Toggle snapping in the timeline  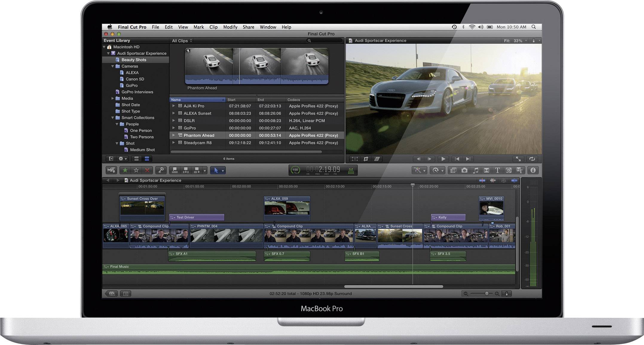pyautogui.click(x=514, y=180)
